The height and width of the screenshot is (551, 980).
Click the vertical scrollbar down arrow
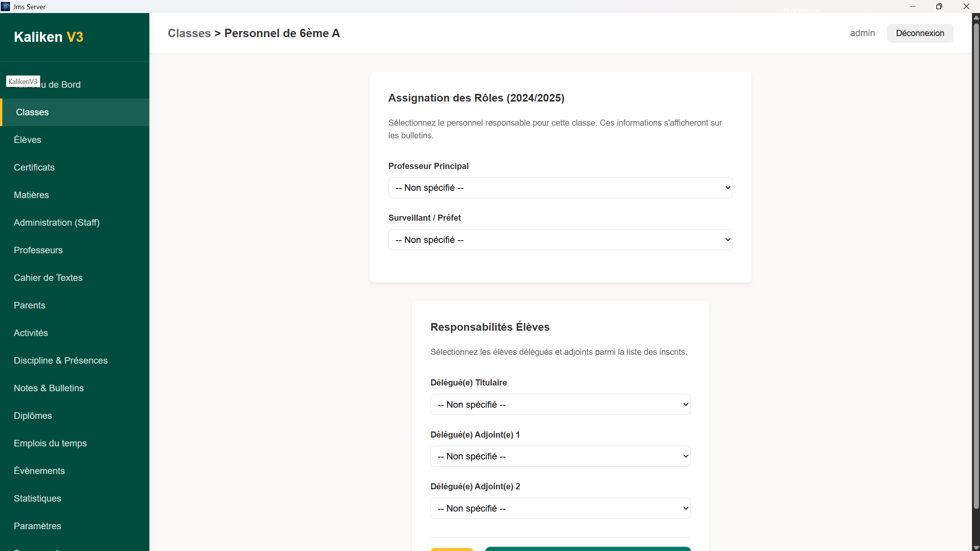[x=976, y=548]
